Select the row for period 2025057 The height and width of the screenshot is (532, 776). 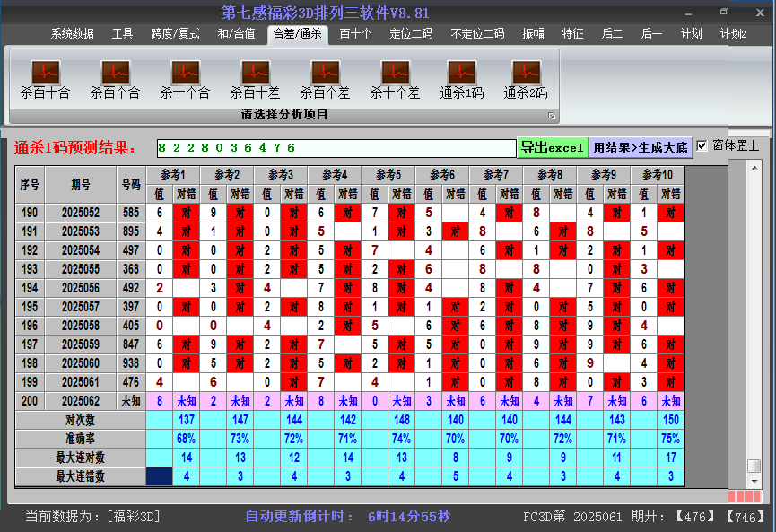tap(349, 307)
